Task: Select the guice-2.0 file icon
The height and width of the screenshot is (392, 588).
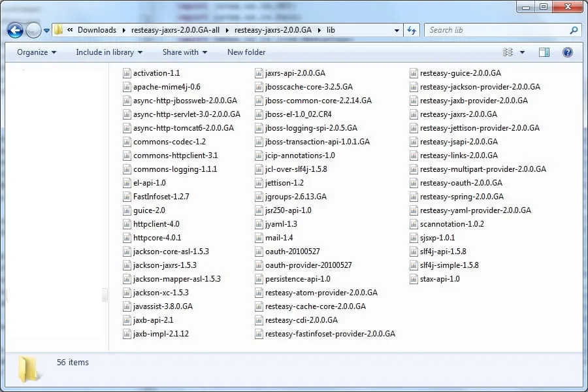Action: [127, 210]
